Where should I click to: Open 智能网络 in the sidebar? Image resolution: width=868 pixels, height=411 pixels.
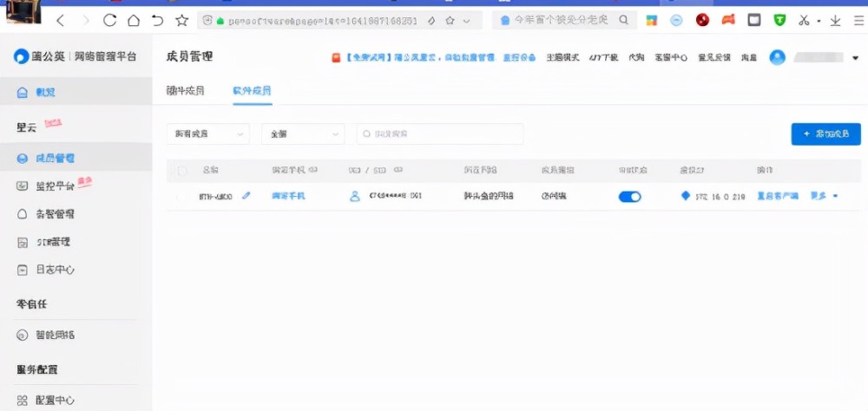click(x=54, y=335)
